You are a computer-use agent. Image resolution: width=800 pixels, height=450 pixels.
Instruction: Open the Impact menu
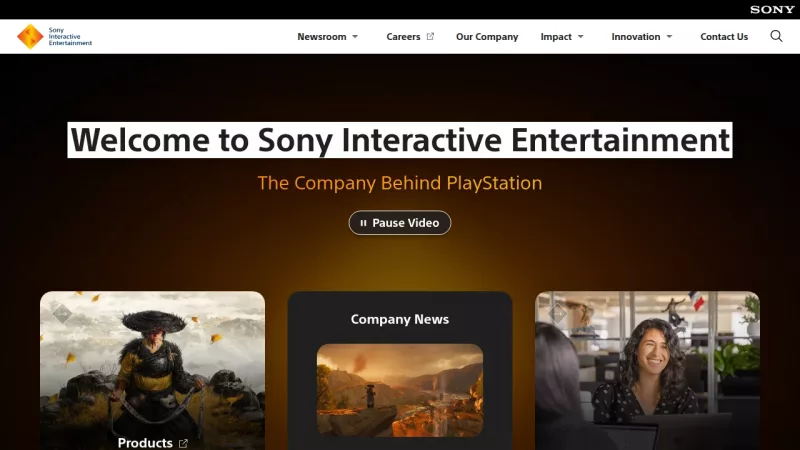click(x=556, y=37)
